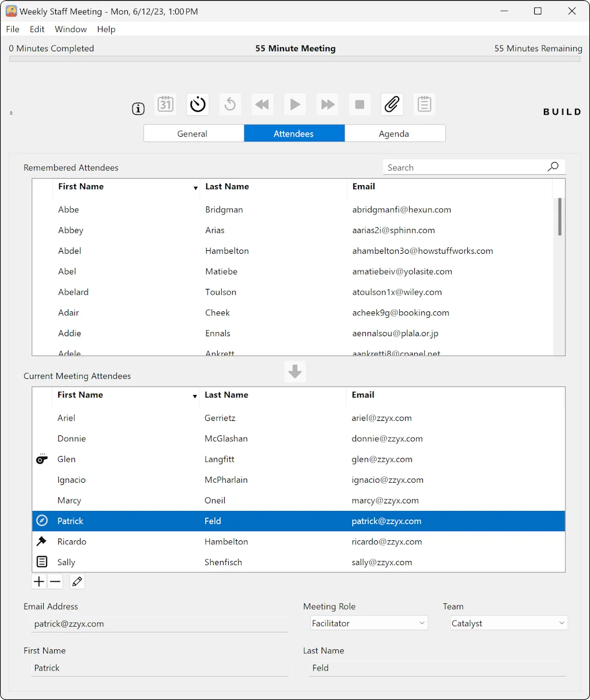
Task: Click the rewind playback button
Action: (x=262, y=104)
